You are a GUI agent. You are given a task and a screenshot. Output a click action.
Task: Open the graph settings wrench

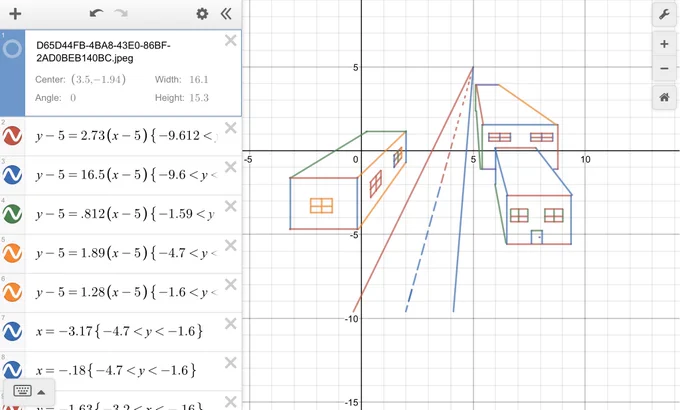(x=664, y=14)
